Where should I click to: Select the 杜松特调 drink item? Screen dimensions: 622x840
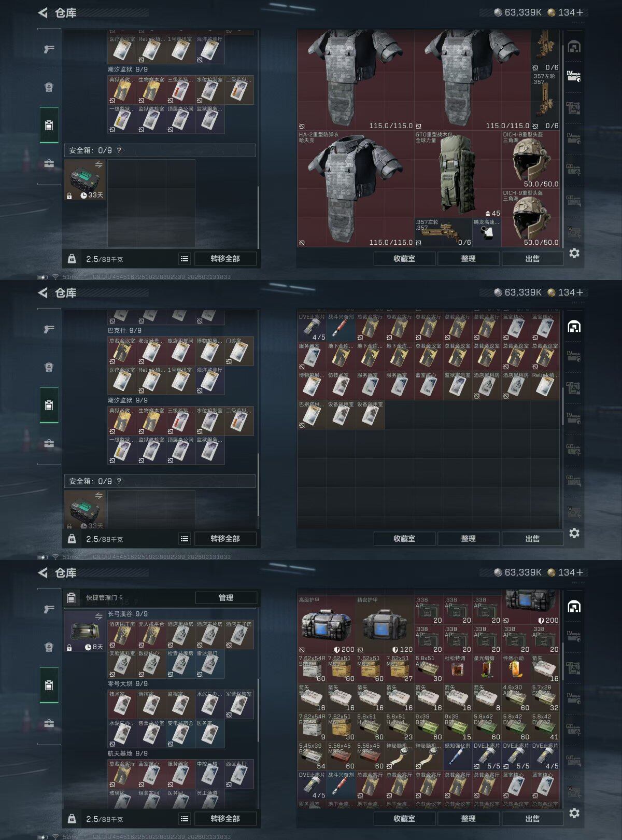tap(458, 668)
